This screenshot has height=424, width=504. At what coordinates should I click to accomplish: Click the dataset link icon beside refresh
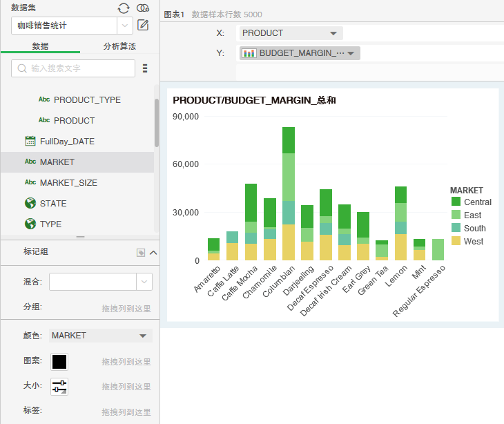[x=143, y=8]
